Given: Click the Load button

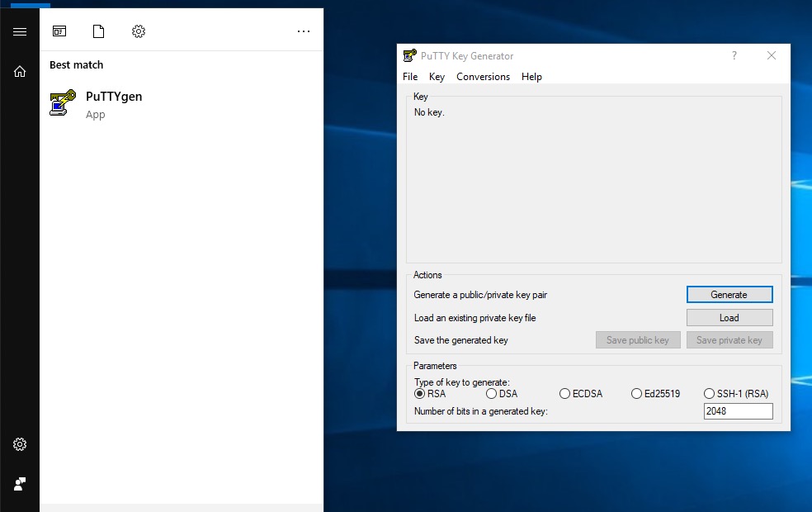Looking at the screenshot, I should click(x=729, y=318).
